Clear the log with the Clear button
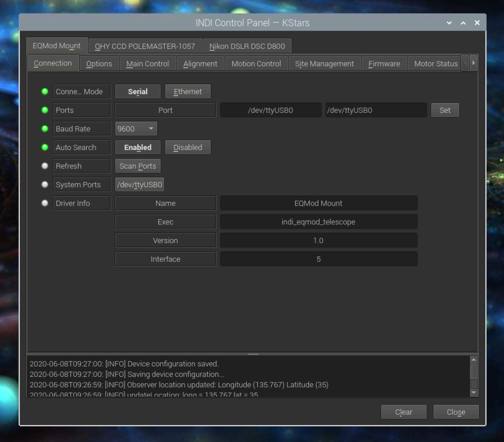This screenshot has width=504, height=442. coord(404,412)
